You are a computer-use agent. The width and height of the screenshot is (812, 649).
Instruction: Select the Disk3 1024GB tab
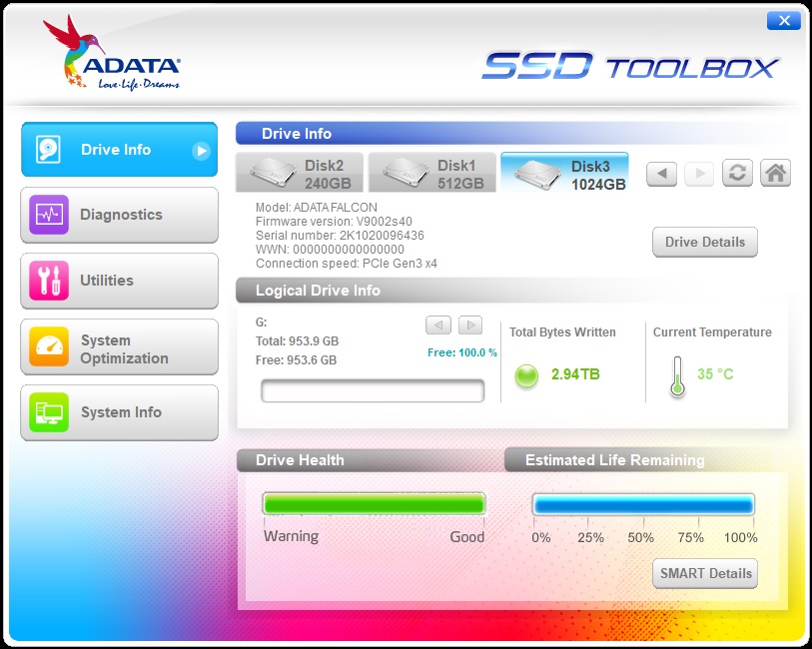click(x=565, y=173)
